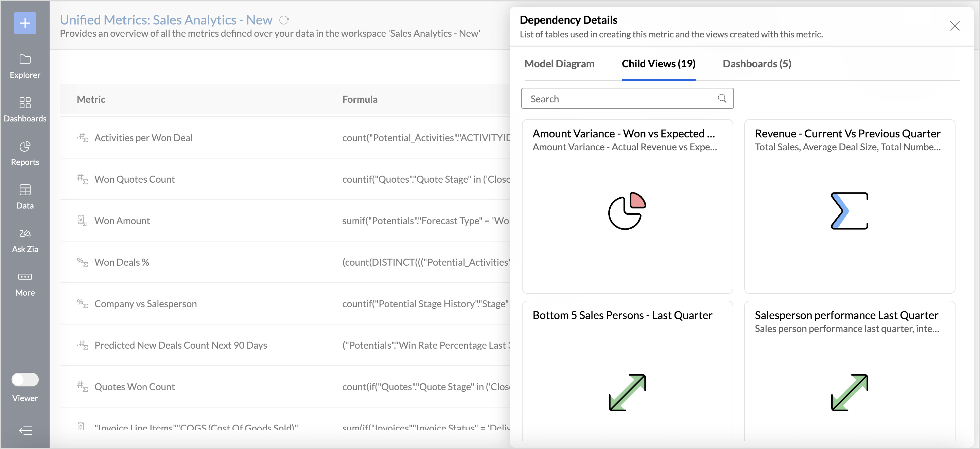
Task: Click the blue plus create button
Action: (25, 23)
